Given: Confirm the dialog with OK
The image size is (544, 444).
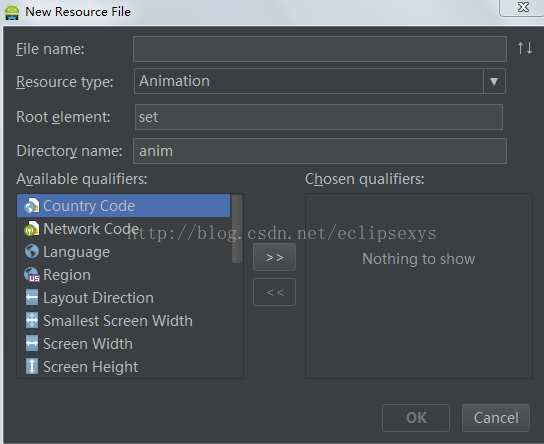Looking at the screenshot, I should (x=416, y=418).
